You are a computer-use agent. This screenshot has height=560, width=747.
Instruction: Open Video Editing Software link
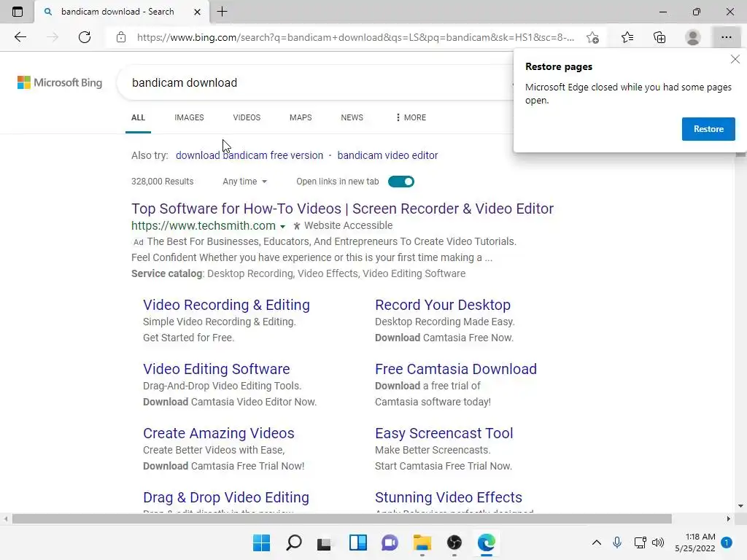216,369
